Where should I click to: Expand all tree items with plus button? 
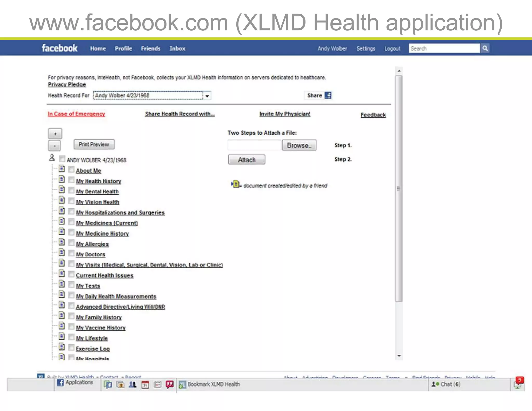point(55,134)
